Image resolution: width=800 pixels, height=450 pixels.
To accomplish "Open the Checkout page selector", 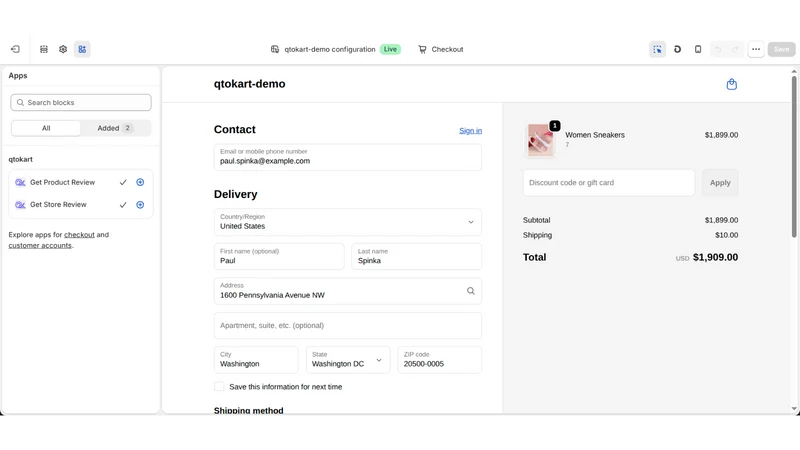I will (441, 49).
